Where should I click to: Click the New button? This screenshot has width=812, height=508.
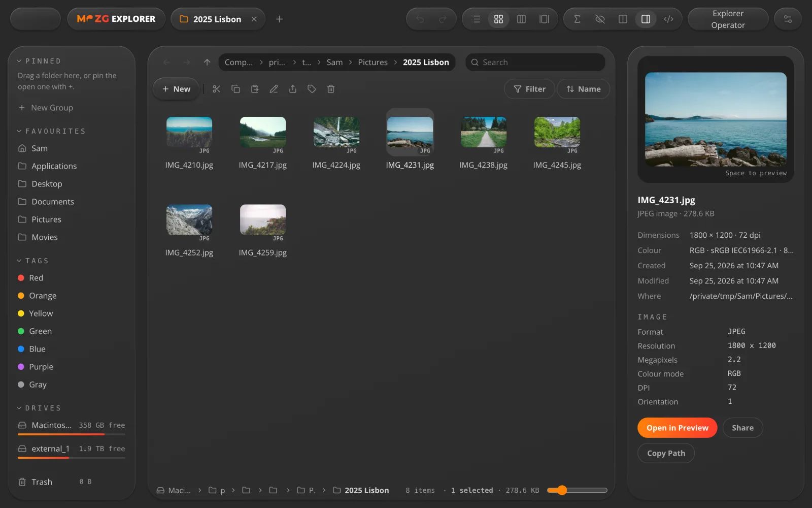[176, 89]
